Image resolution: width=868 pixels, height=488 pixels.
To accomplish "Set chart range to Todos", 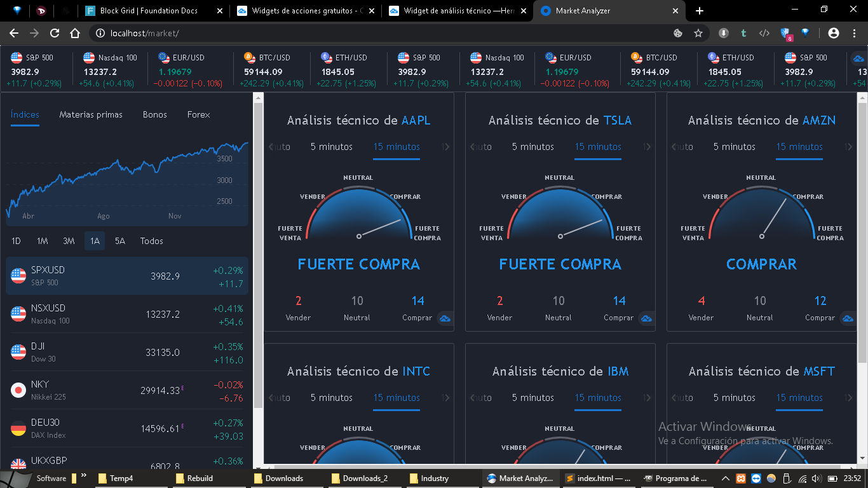I will pos(152,241).
